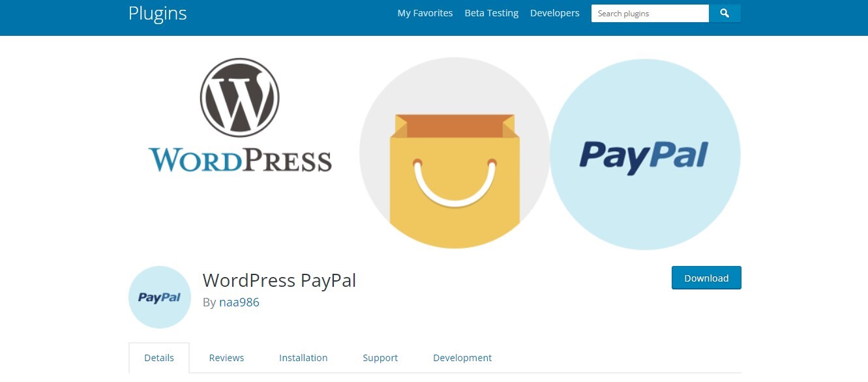868x382 pixels.
Task: Click the WordPress PayPal plugin title
Action: click(x=279, y=280)
